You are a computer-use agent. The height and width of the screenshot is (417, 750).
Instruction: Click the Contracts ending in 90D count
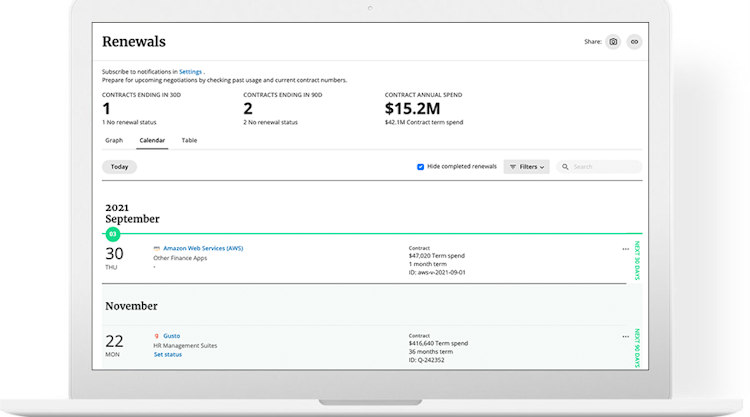pyautogui.click(x=248, y=109)
